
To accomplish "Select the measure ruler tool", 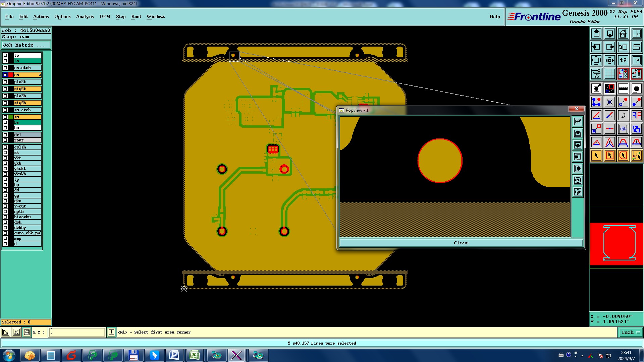I will tap(623, 88).
